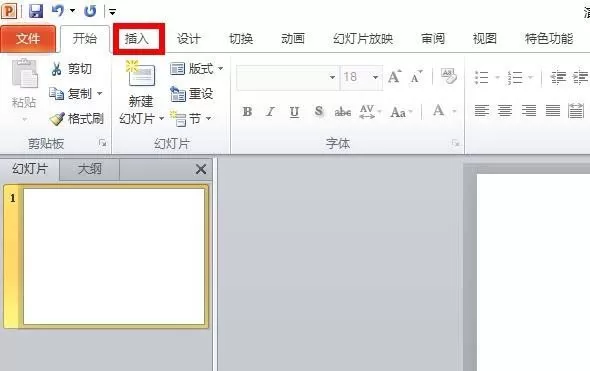This screenshot has height=371, width=590.
Task: Toggle strikethrough (abc) formatting
Action: (x=342, y=112)
